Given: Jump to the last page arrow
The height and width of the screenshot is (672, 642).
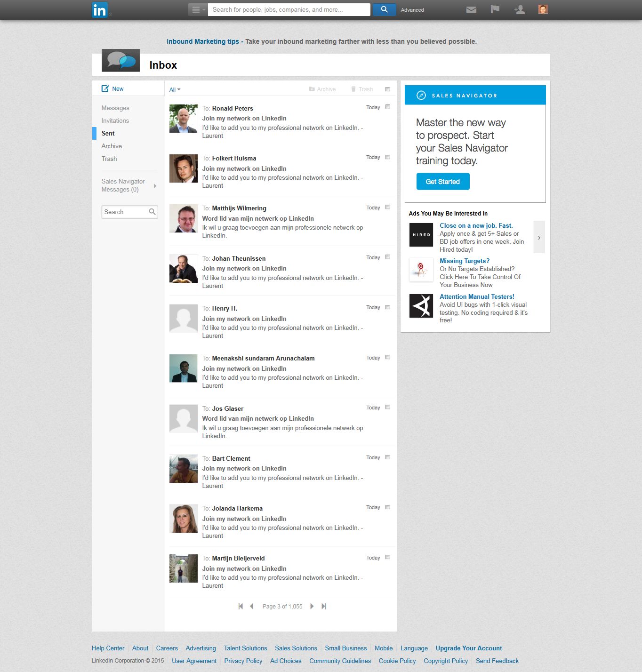Looking at the screenshot, I should coord(324,606).
